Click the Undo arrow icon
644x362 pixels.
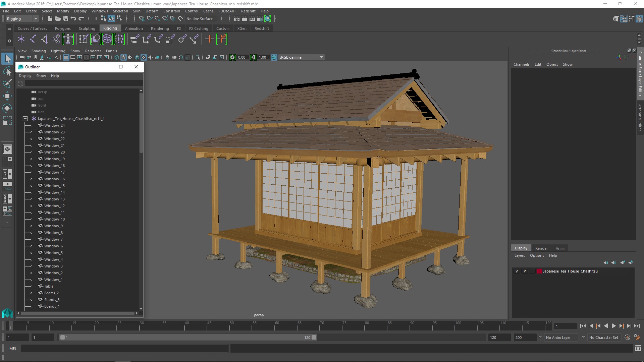click(x=73, y=19)
